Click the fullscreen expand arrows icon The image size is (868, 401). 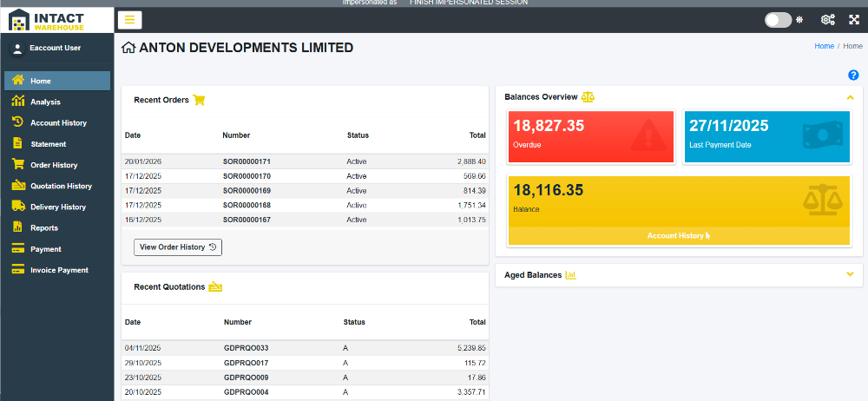pyautogui.click(x=854, y=20)
